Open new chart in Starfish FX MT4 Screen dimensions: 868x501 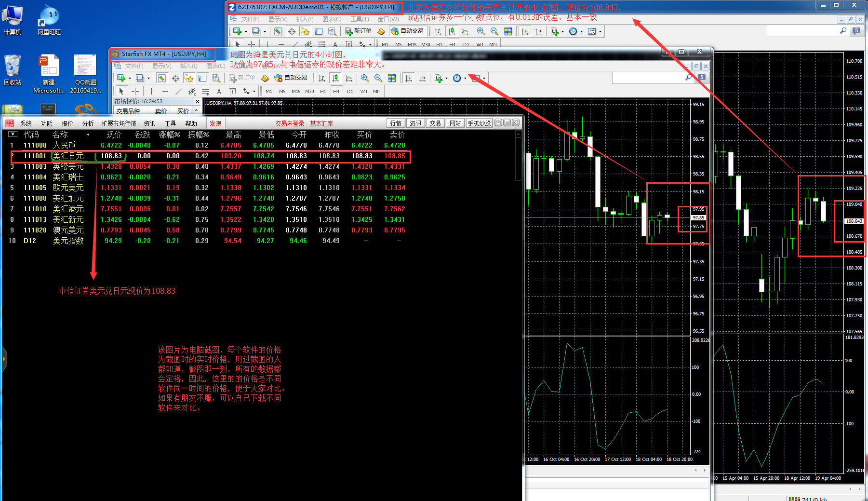pos(121,78)
